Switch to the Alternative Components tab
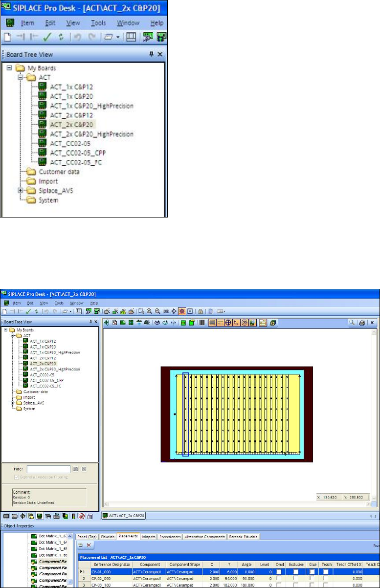 205,536
